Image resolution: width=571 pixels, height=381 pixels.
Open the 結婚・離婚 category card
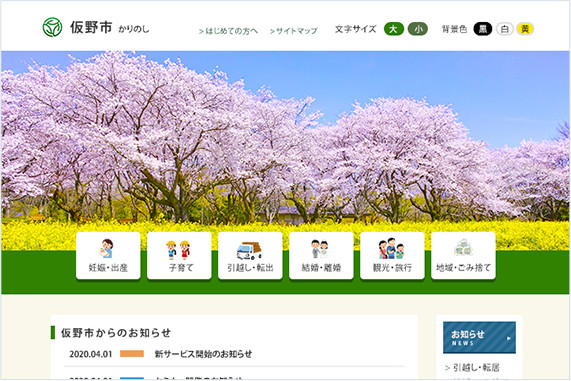click(321, 255)
